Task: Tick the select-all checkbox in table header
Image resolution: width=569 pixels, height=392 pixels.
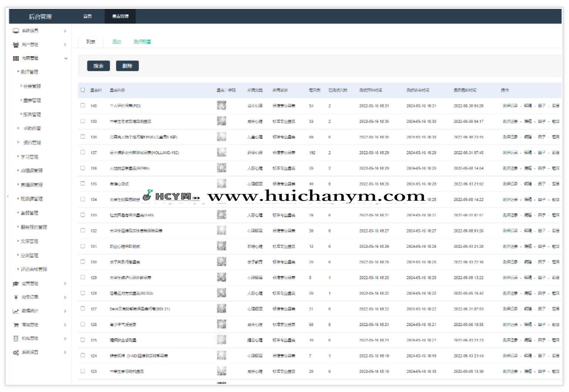Action: tap(83, 90)
